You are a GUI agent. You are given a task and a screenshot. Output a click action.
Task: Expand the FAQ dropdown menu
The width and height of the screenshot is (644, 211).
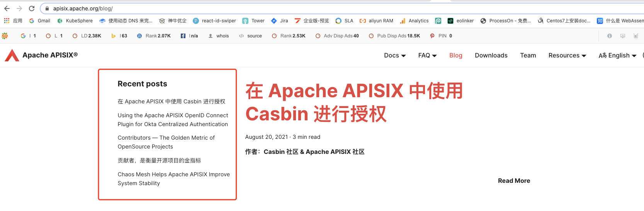[x=427, y=56]
